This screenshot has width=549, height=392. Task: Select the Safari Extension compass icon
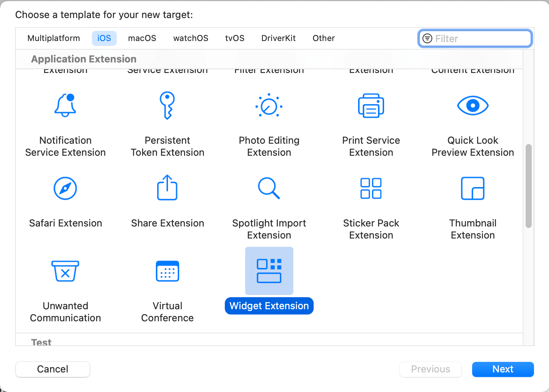coord(65,188)
